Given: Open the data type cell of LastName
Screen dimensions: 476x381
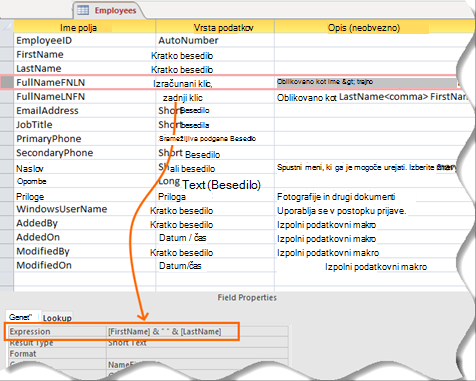Looking at the screenshot, I should click(x=215, y=69).
